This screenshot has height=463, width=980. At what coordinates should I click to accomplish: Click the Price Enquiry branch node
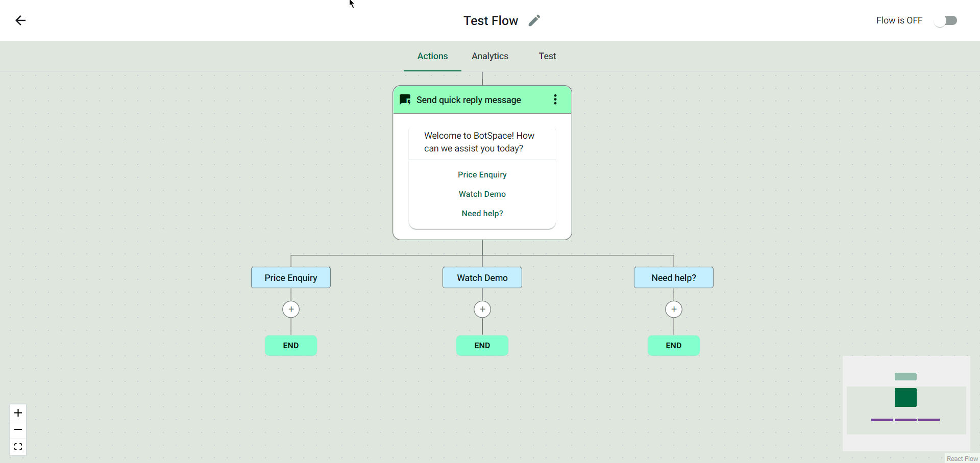(x=291, y=278)
